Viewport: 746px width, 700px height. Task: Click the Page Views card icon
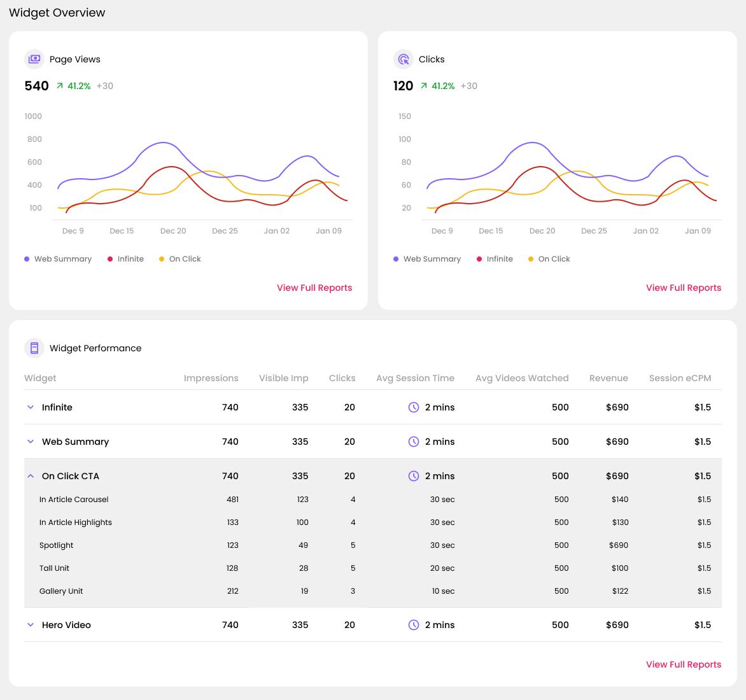34,59
